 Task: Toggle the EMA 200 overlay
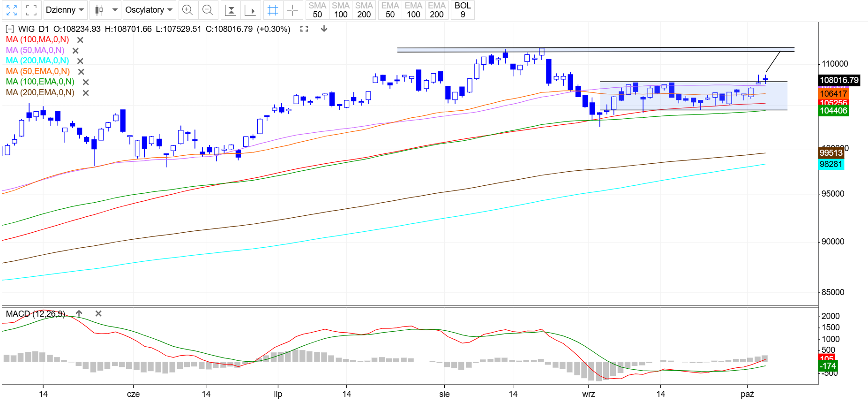tap(436, 10)
